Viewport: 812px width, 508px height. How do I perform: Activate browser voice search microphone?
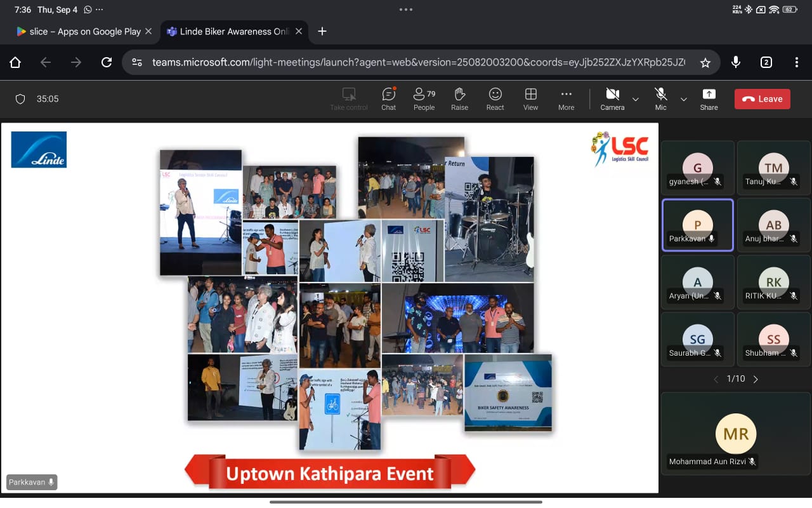point(735,62)
